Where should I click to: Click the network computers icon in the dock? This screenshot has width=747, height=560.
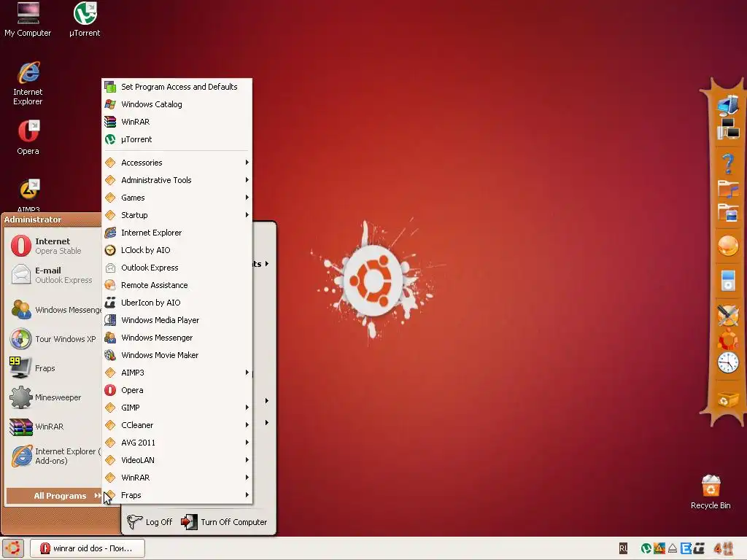click(728, 128)
